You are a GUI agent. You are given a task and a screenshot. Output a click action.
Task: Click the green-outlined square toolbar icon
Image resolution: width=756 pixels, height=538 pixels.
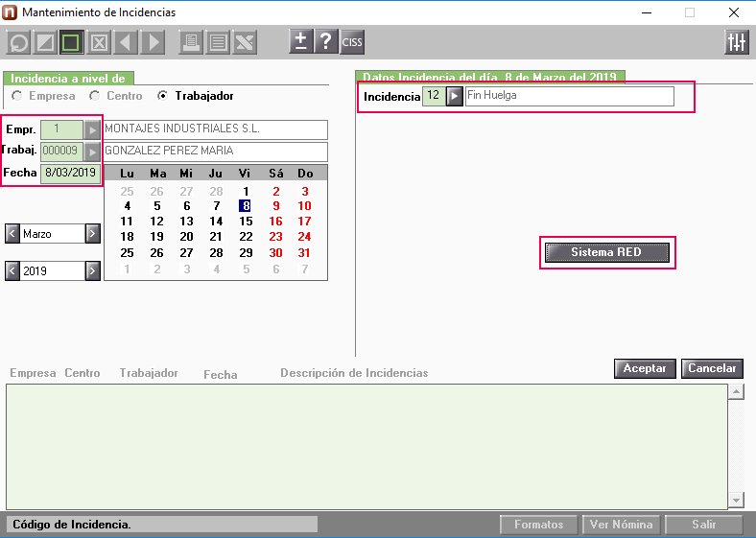click(72, 42)
